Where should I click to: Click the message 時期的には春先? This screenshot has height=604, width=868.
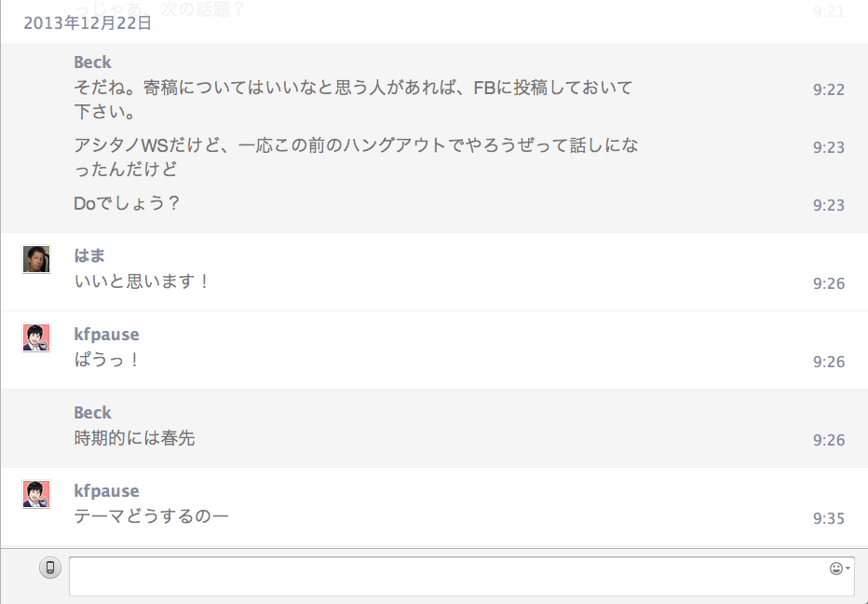(134, 438)
